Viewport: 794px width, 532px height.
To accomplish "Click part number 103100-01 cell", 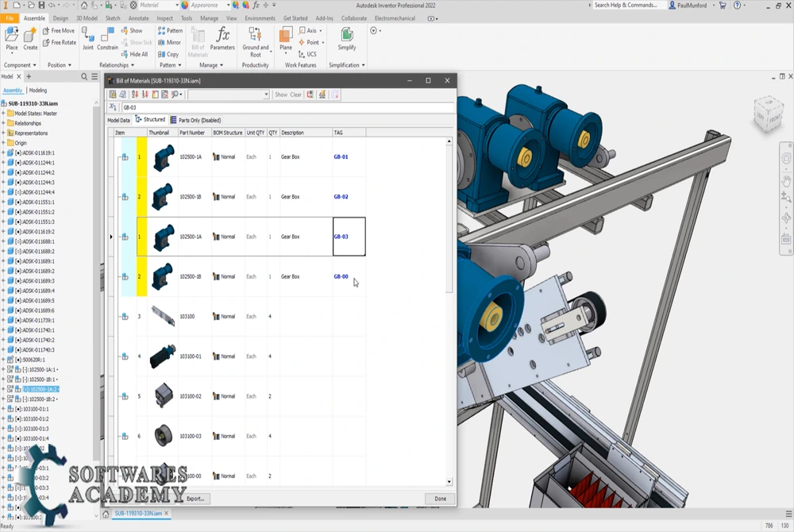I will pos(195,357).
